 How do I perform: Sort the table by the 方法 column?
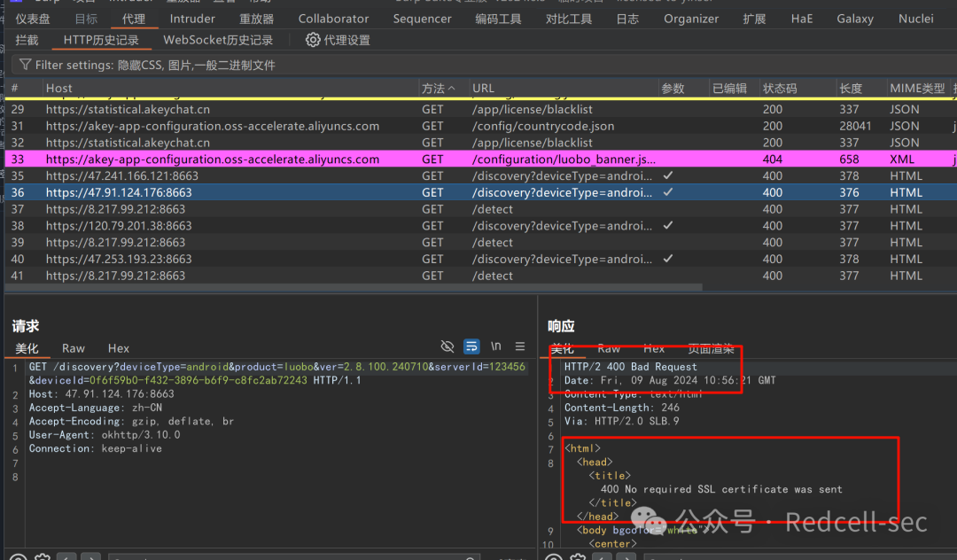[x=439, y=89]
